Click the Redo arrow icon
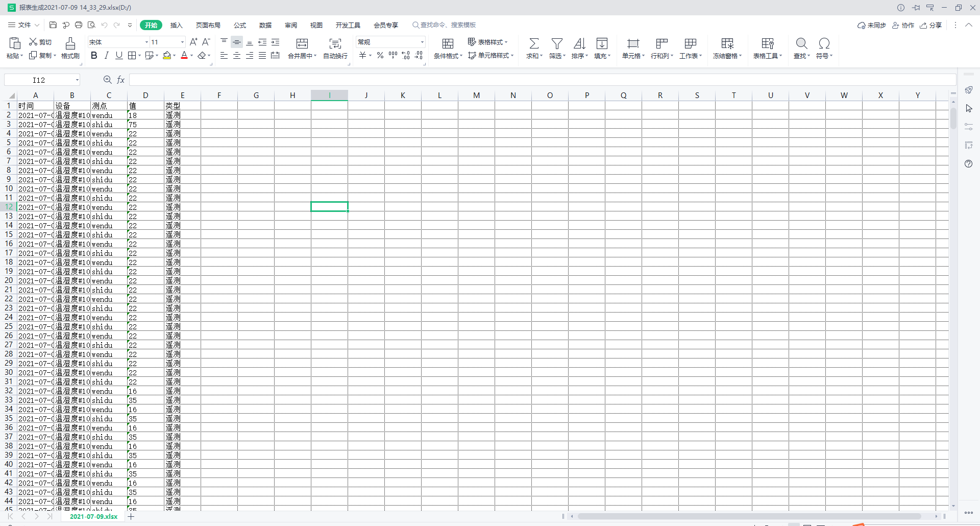The width and height of the screenshot is (980, 526). (117, 25)
